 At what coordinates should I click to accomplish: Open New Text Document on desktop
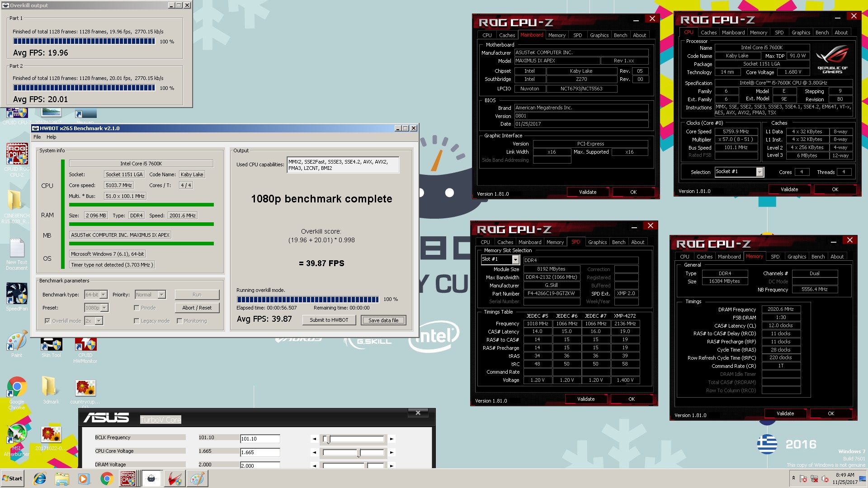[17, 254]
